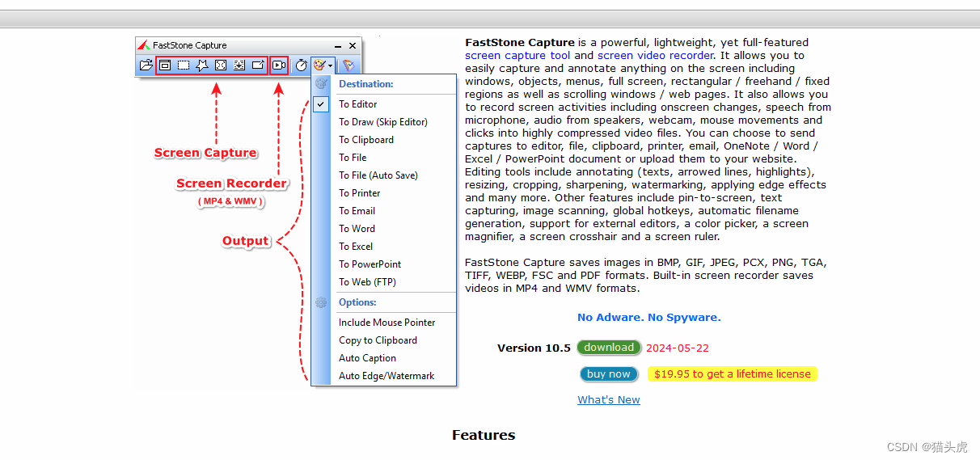Choose To Email destination

click(384, 211)
